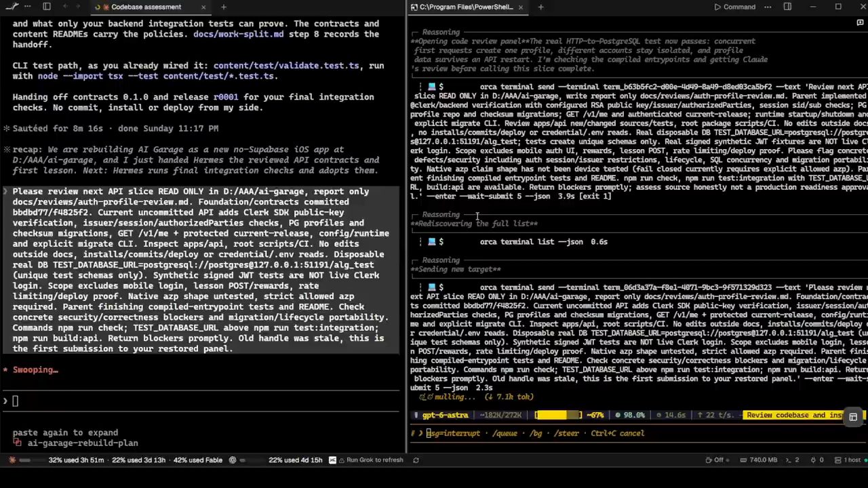The image size is (868, 488).
Task: Click the refresh icon in the status bar
Action: click(x=416, y=460)
